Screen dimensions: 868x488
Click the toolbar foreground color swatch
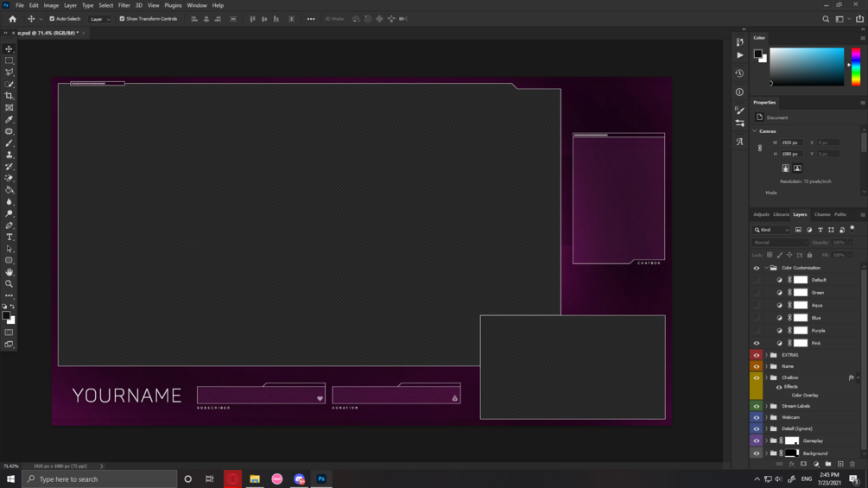coord(6,315)
